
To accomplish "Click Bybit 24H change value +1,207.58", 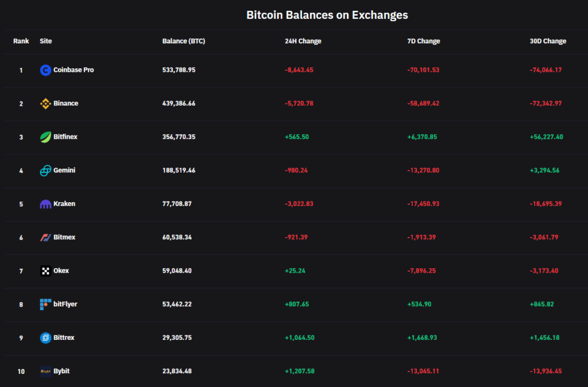I will point(300,371).
